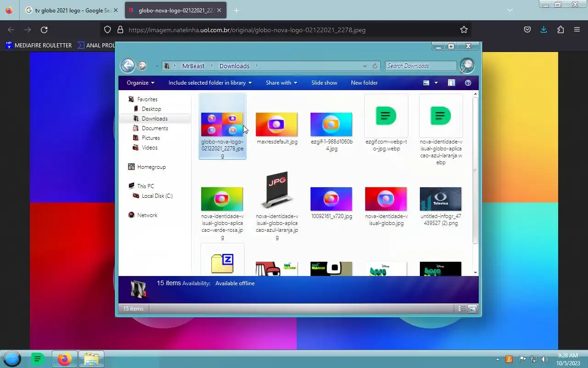Click the refresh icon in the address bar

tap(375, 66)
